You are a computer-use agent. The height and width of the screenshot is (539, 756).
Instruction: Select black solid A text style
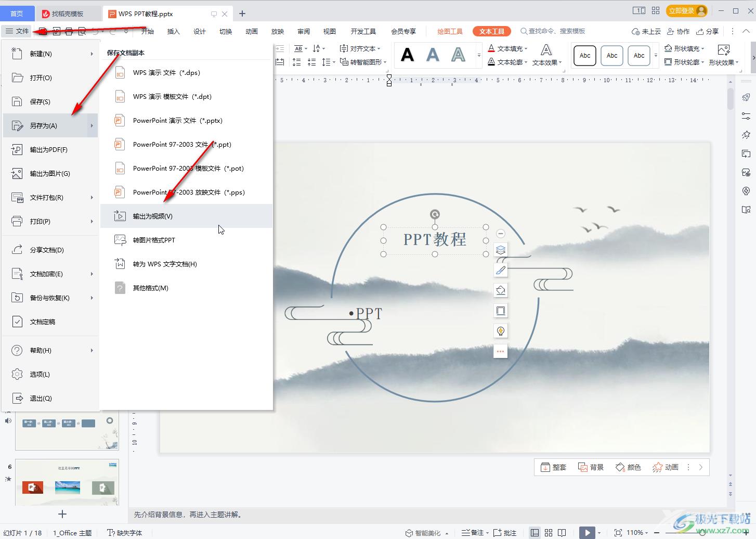click(x=408, y=55)
